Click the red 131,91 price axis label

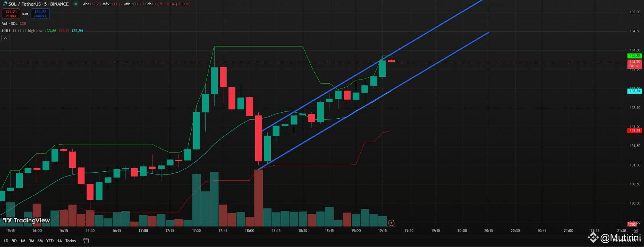pyautogui.click(x=635, y=130)
